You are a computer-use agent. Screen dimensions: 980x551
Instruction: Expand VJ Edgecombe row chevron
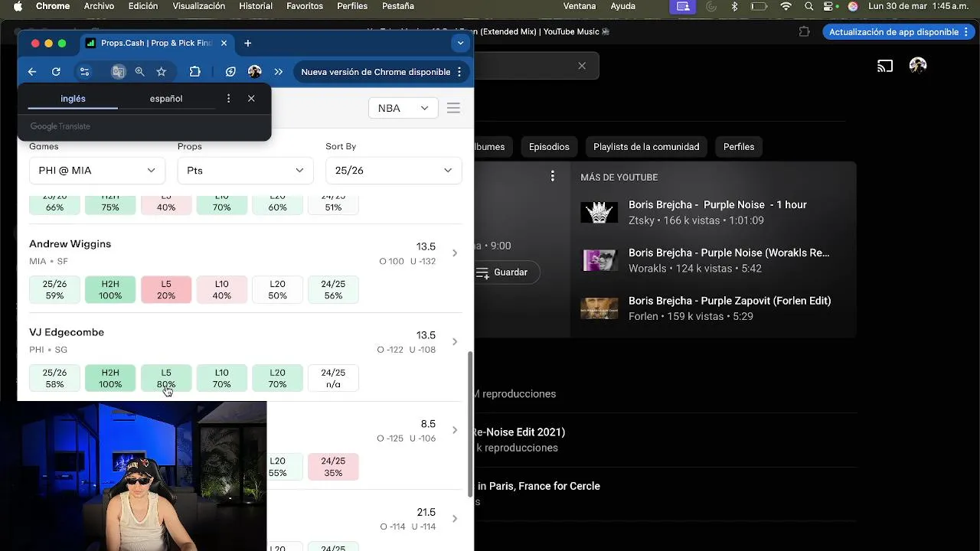click(454, 342)
